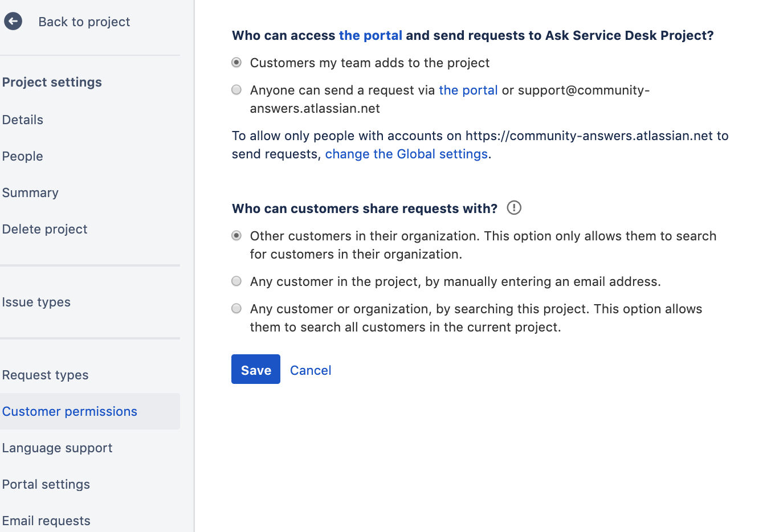The width and height of the screenshot is (767, 532).
Task: Open the Issue types section
Action: pos(36,302)
